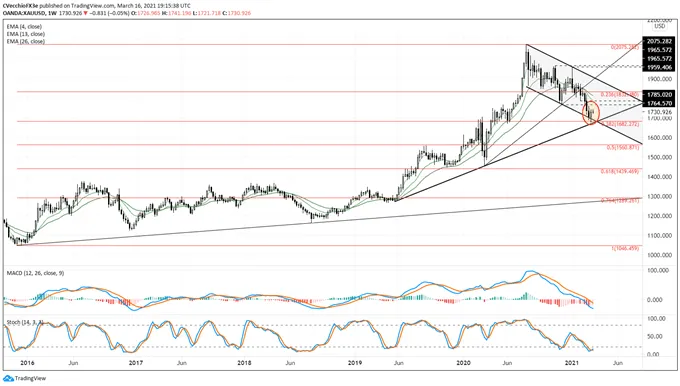Screen dimensions: 680x386
Task: Click the USD currency label on price axis
Action: [x=659, y=26]
